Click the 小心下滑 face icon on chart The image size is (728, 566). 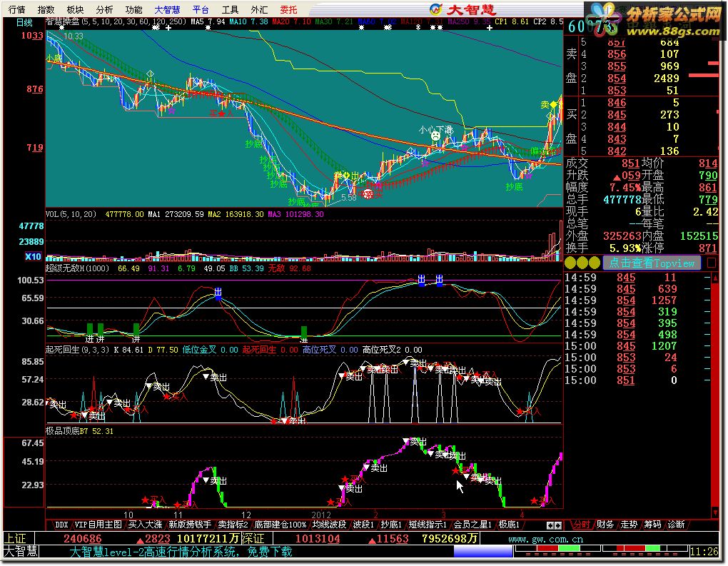pos(435,136)
